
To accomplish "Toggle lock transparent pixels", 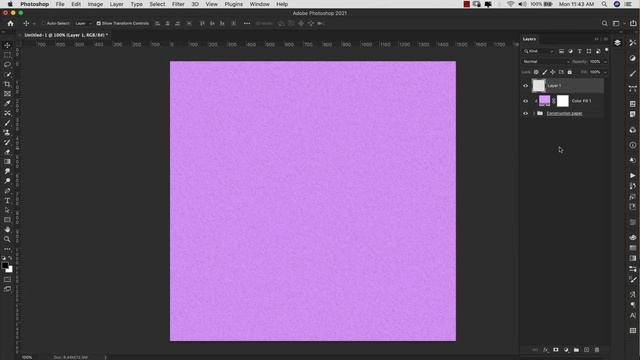I will (536, 72).
